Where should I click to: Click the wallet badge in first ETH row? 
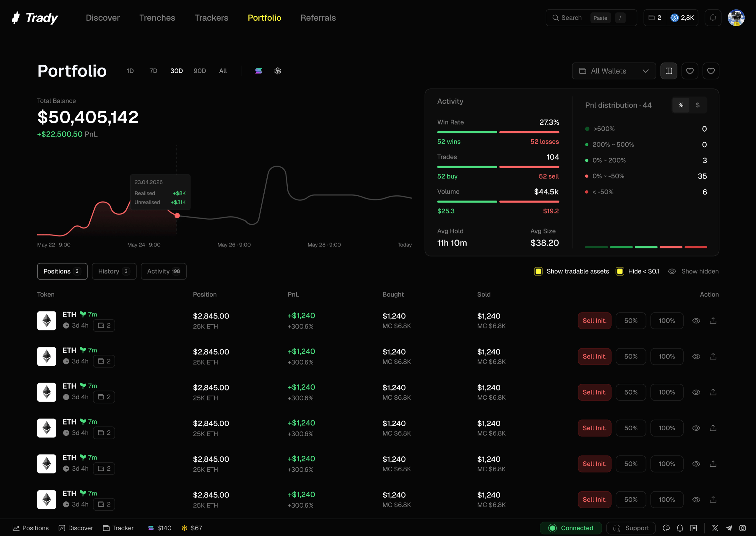[104, 326]
